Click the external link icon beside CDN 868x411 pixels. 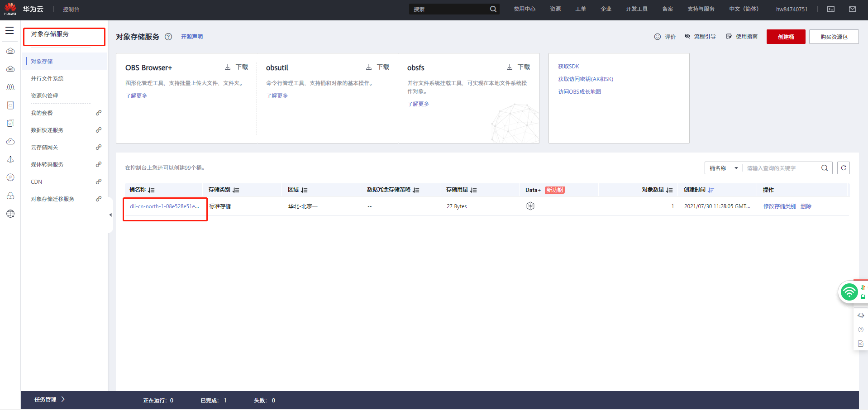click(x=99, y=182)
